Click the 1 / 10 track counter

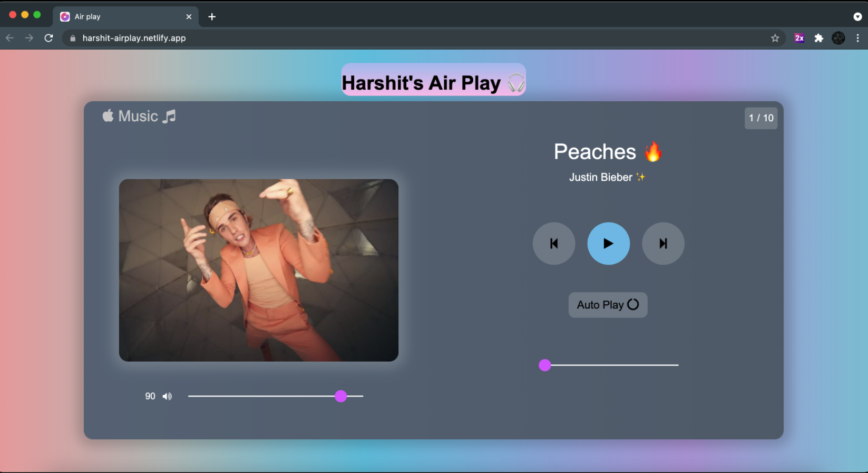pos(761,118)
